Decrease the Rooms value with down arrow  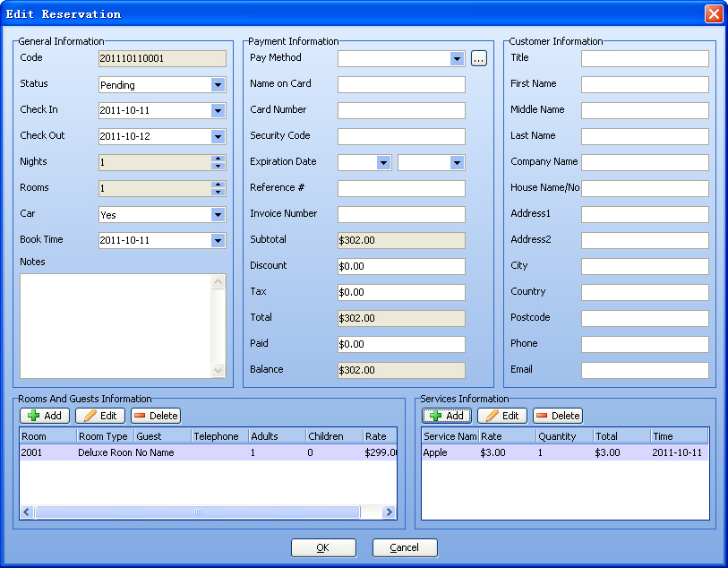pyautogui.click(x=218, y=193)
